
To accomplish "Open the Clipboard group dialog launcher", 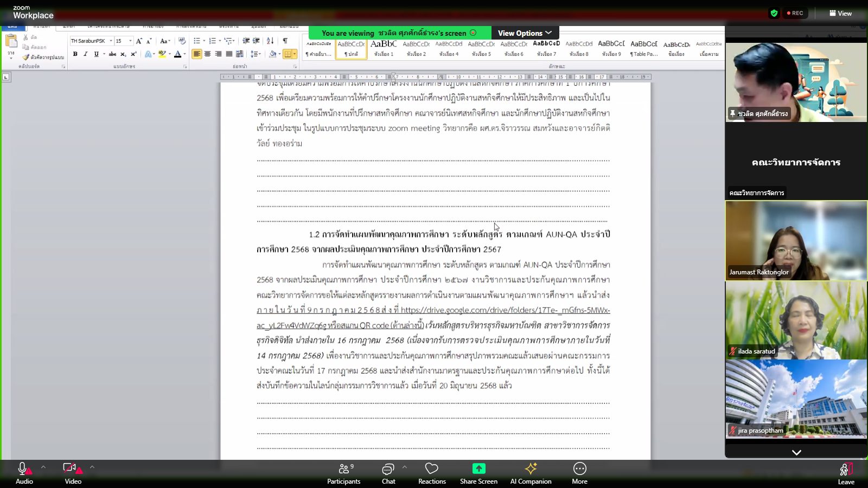I will pos(63,66).
